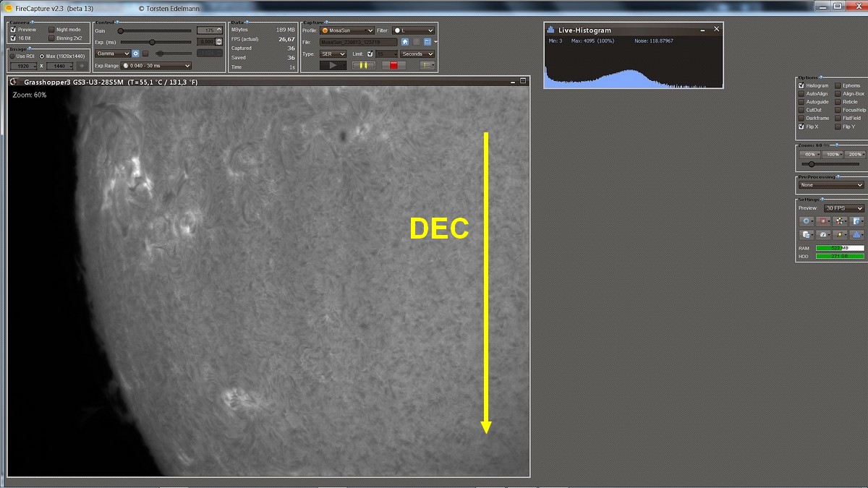Click the Data panel help icon
Image resolution: width=868 pixels, height=488 pixels.
pyautogui.click(x=247, y=22)
